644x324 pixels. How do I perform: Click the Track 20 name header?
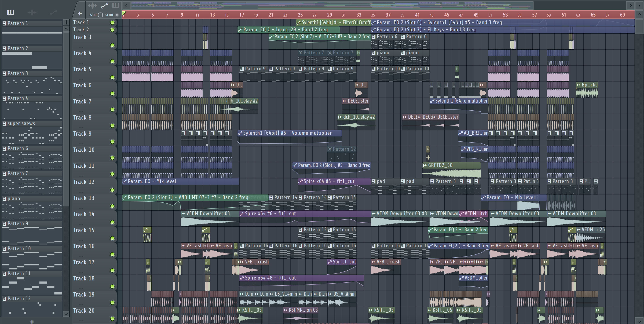(84, 311)
